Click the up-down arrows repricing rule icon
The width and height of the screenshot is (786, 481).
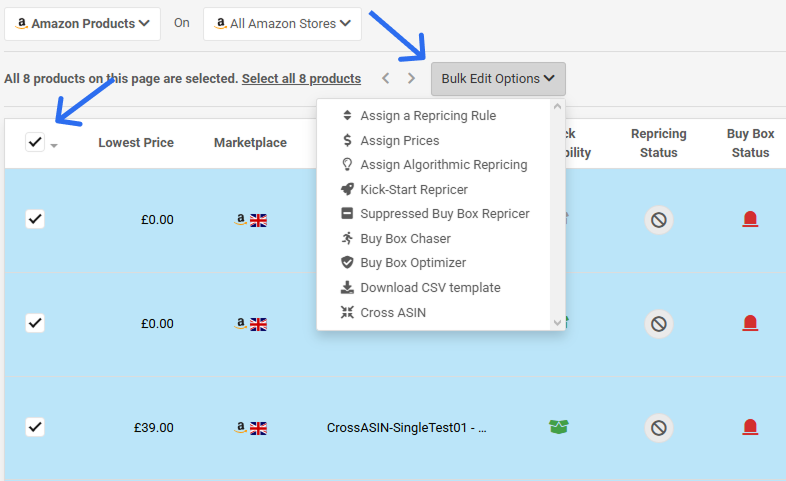click(347, 115)
